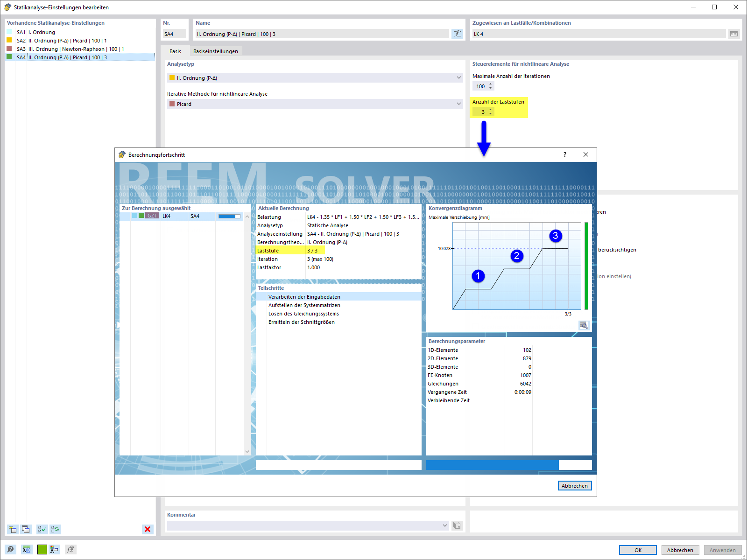Select the LK4 row in calculation list
Viewport: 747px width, 560px height.
tap(182, 216)
